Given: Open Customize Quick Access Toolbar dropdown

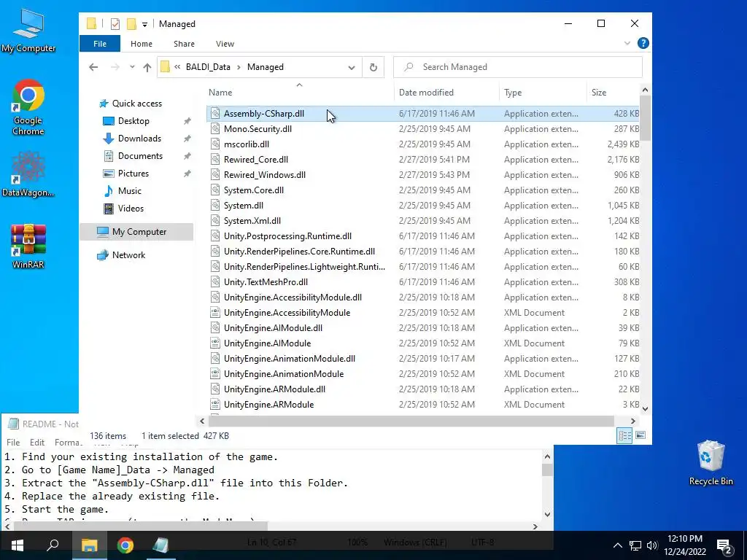Looking at the screenshot, I should 144,24.
